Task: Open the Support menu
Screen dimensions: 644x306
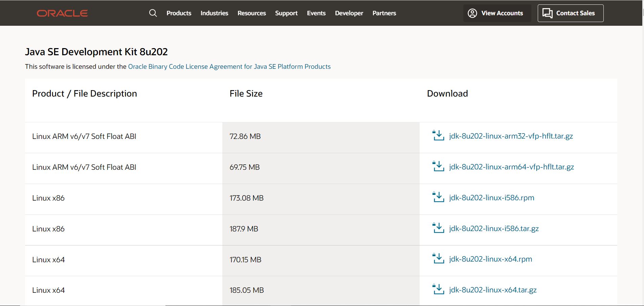Action: coord(286,13)
